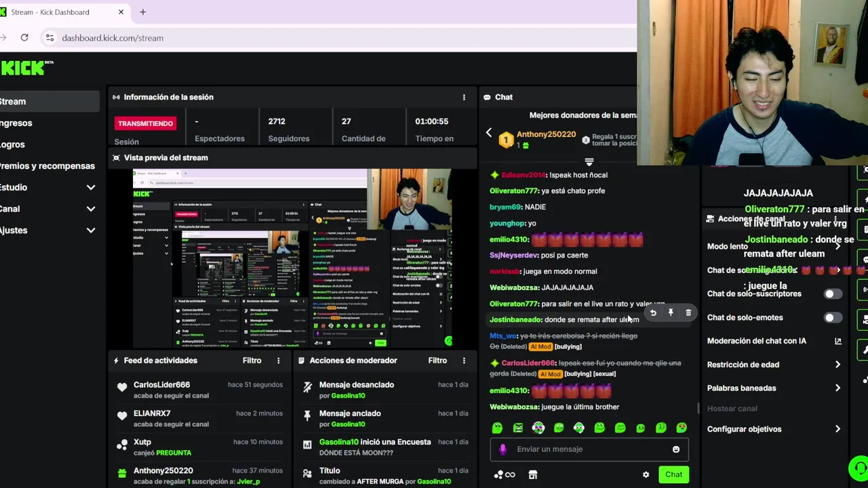Open the emoji picker in message box
868x488 pixels.
676,449
